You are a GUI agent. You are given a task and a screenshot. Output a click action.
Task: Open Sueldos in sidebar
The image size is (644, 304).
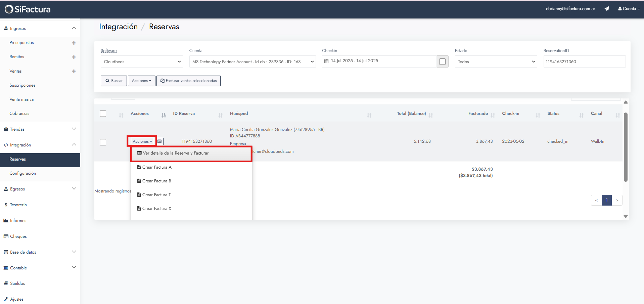pos(17,284)
